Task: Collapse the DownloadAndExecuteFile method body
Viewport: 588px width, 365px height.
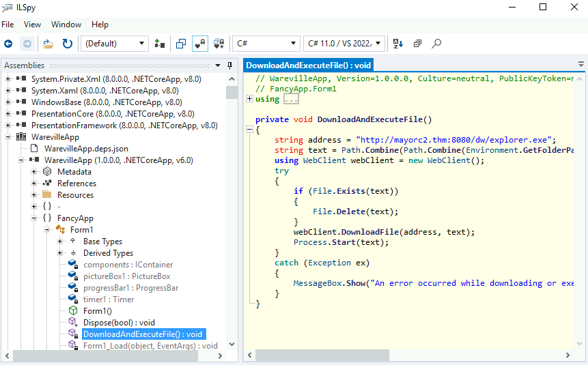Action: (x=249, y=130)
